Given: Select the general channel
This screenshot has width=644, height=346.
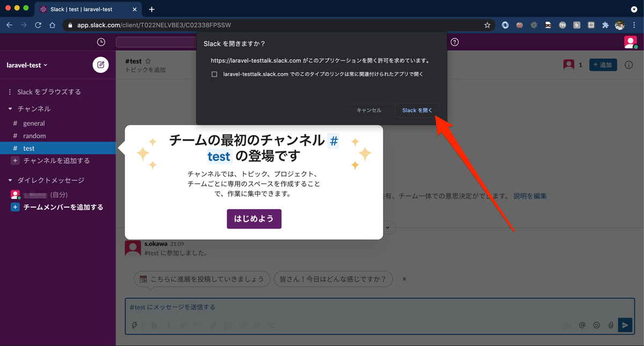Looking at the screenshot, I should pyautogui.click(x=34, y=123).
